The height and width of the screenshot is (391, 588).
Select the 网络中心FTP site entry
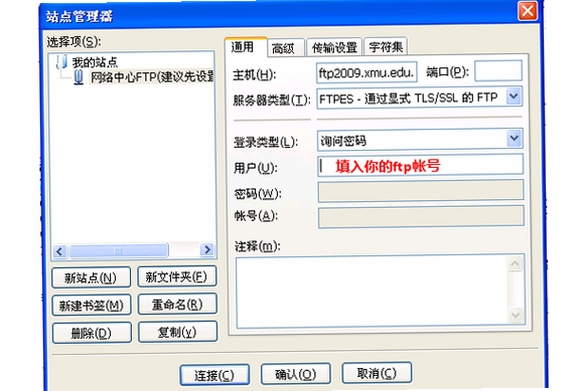click(x=152, y=77)
